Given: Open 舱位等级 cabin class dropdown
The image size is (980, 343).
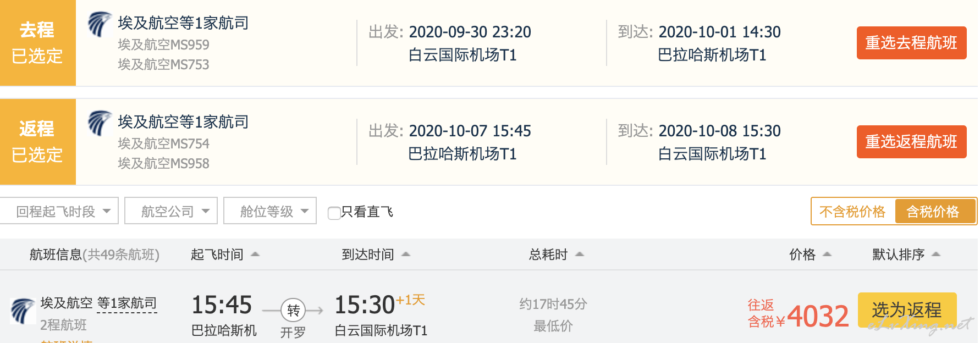Looking at the screenshot, I should pyautogui.click(x=270, y=211).
